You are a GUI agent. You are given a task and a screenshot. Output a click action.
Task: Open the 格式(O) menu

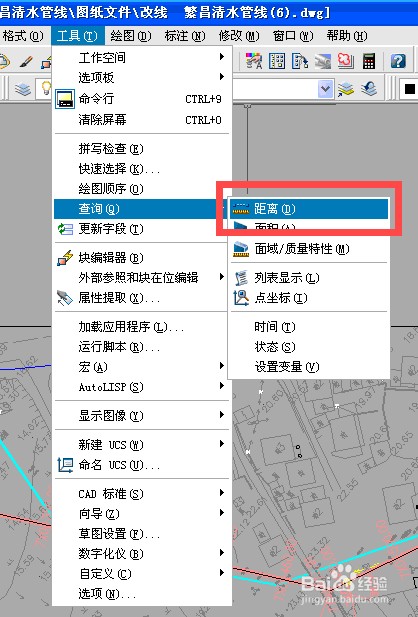[x=23, y=36]
